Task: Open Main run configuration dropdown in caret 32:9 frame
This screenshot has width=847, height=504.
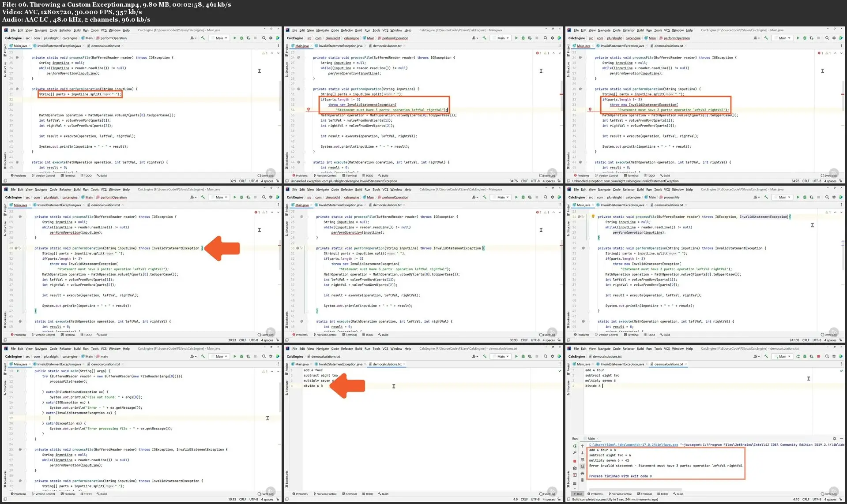Action: pos(219,38)
